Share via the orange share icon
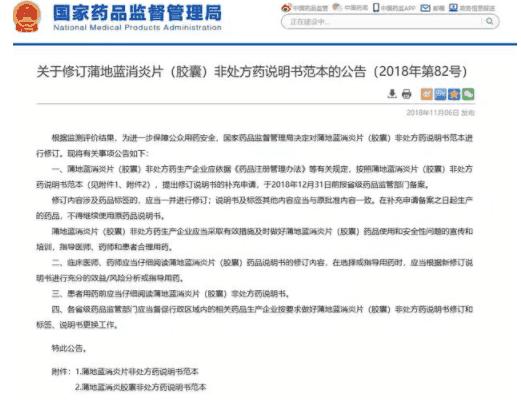This screenshot has width=521, height=410. pyautogui.click(x=426, y=94)
